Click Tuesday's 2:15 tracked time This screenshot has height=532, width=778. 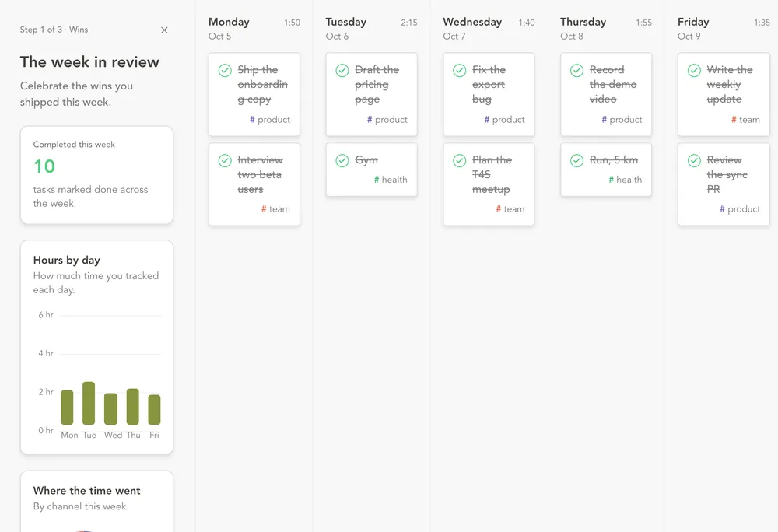pyautogui.click(x=409, y=23)
